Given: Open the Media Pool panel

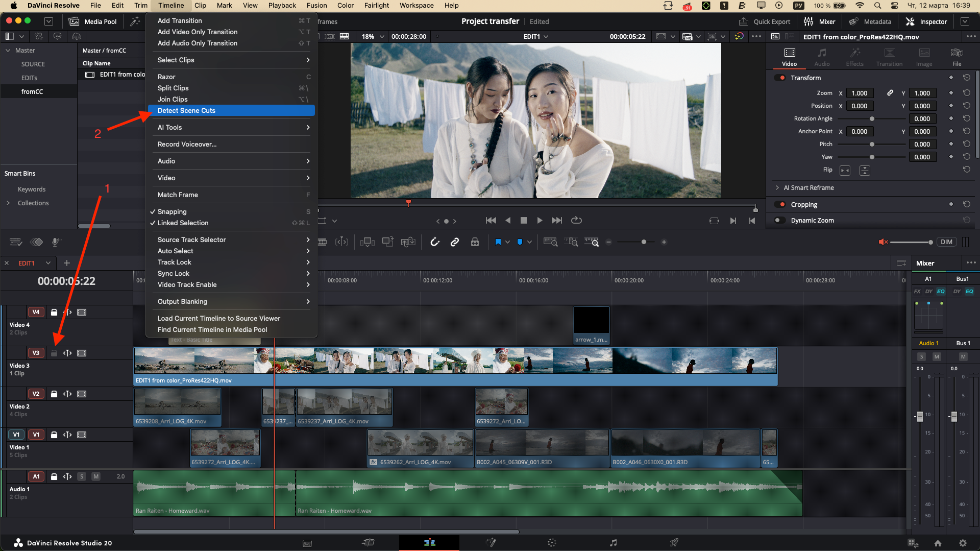Looking at the screenshot, I should [x=93, y=21].
